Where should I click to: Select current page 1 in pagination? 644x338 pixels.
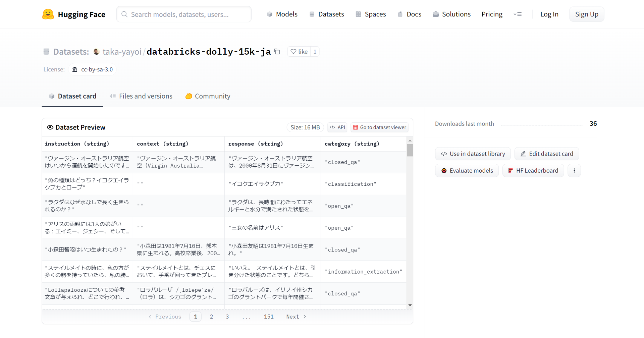click(196, 317)
